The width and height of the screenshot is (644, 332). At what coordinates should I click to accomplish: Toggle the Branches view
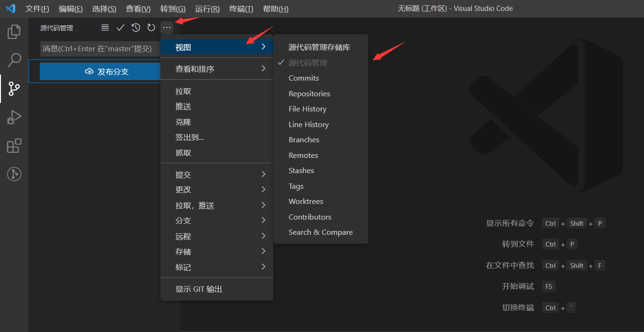(321, 139)
